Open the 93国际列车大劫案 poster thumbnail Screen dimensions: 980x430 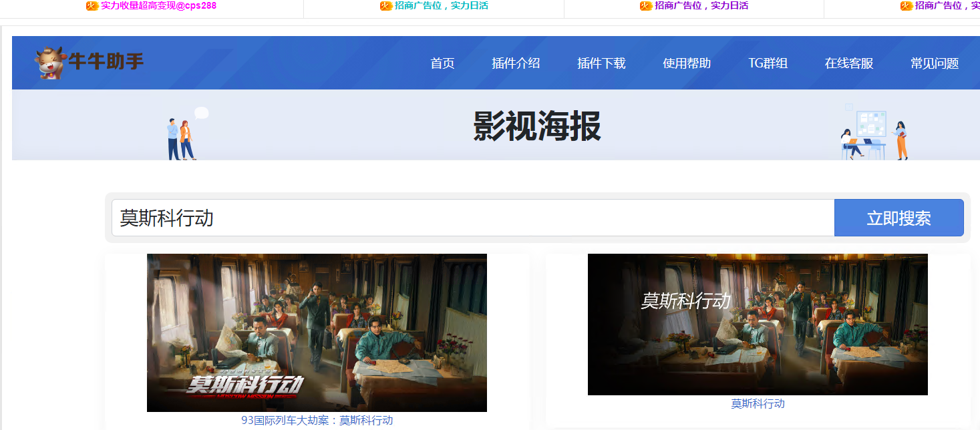click(317, 333)
